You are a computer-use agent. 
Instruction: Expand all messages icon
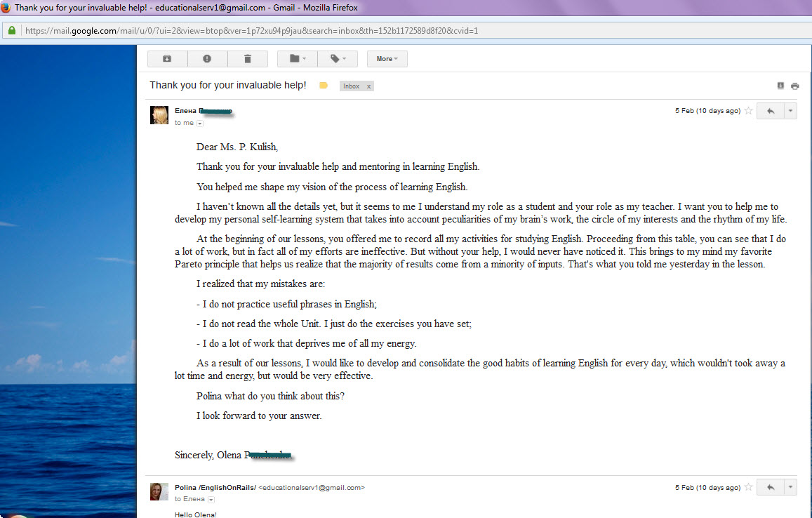780,86
